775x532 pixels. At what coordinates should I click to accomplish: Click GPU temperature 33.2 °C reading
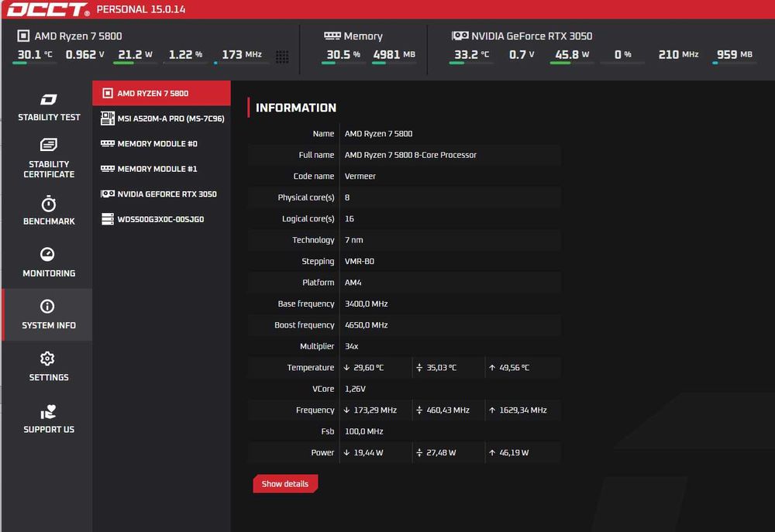pos(471,54)
